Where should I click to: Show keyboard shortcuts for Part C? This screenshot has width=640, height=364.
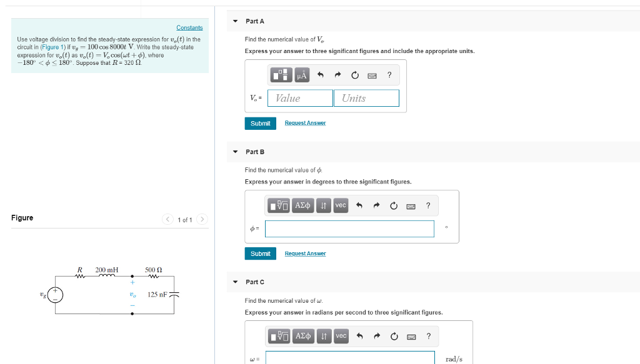[411, 337]
